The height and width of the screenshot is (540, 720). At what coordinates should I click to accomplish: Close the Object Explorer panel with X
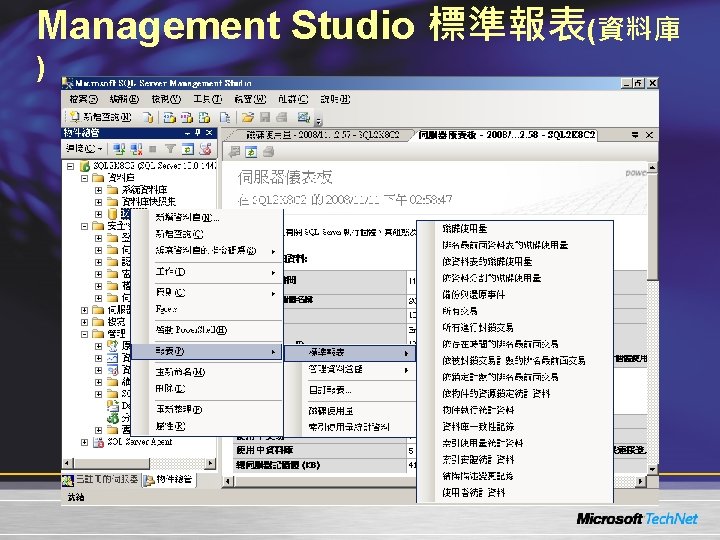[x=209, y=133]
